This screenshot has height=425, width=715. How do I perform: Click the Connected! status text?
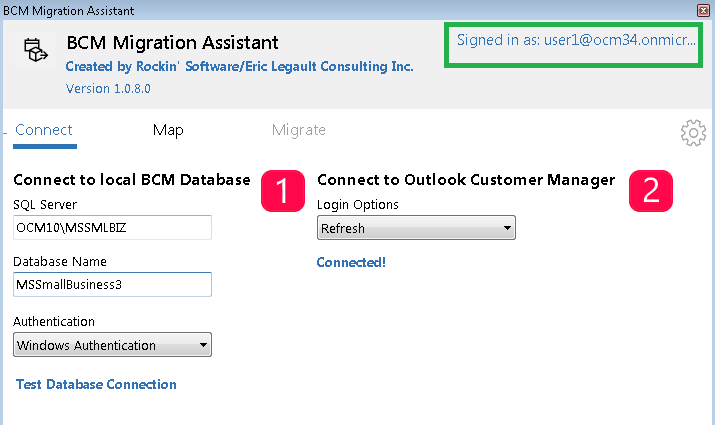pos(351,262)
